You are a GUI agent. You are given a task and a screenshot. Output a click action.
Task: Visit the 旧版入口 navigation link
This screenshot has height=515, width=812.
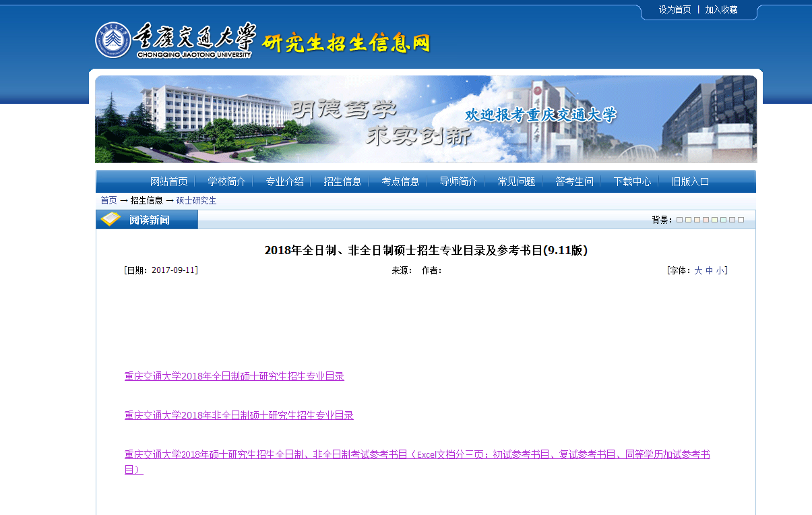(690, 181)
